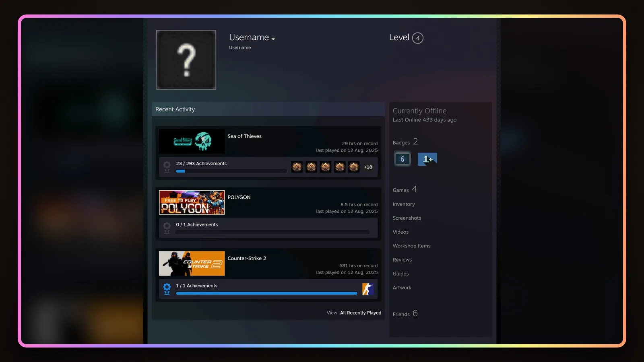Open the profile avatar with question mark
Viewport: 644px width, 362px height.
pos(186,60)
